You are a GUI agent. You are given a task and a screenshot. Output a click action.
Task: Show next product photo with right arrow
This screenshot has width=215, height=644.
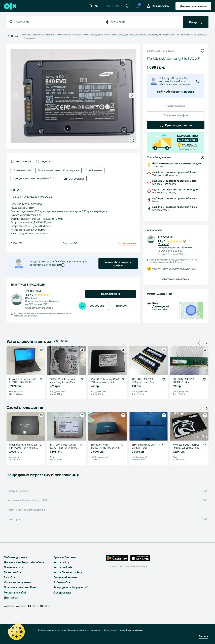(x=132, y=95)
